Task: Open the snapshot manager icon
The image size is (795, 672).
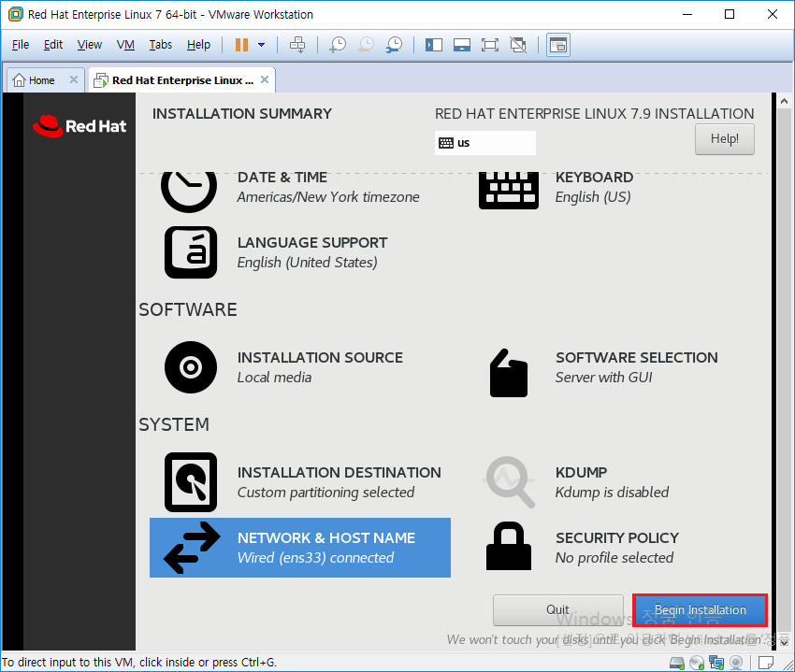Action: pos(394,45)
